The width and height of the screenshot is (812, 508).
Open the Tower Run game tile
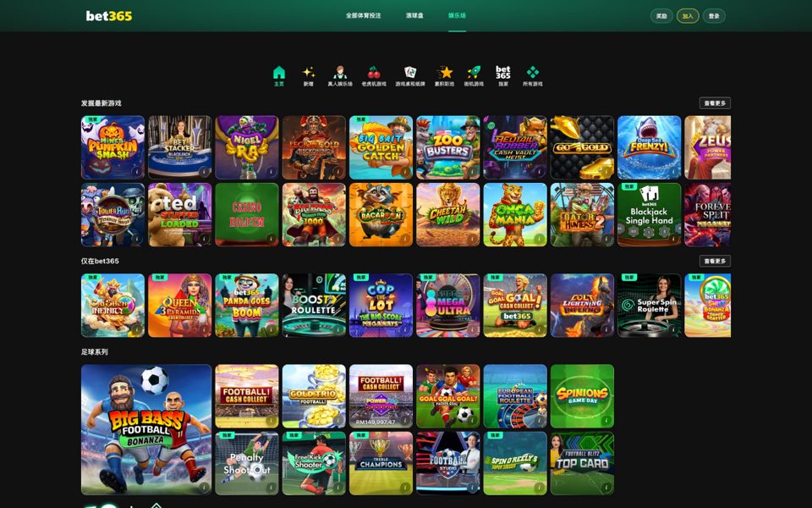pos(112,214)
